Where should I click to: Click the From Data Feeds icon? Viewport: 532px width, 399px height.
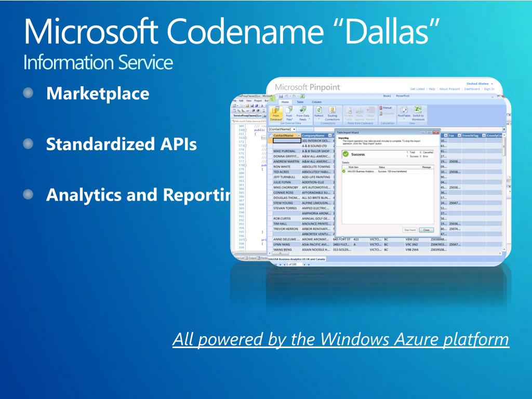(x=303, y=114)
